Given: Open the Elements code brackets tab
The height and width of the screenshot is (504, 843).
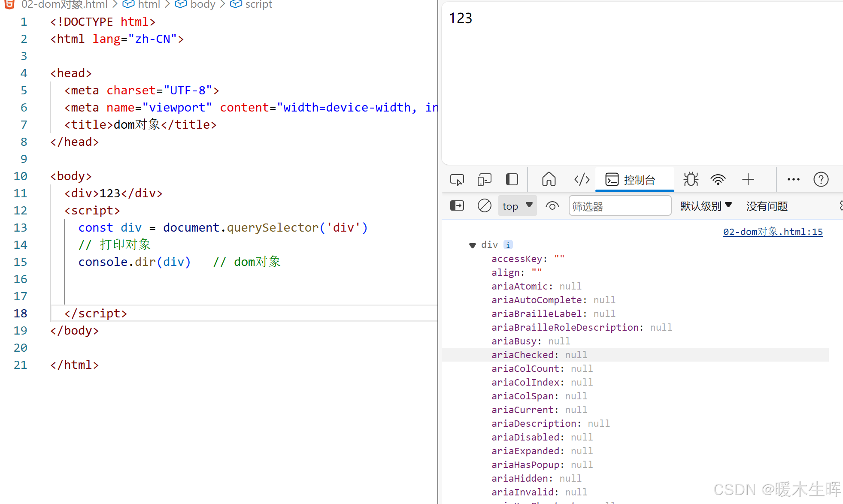Looking at the screenshot, I should point(582,180).
